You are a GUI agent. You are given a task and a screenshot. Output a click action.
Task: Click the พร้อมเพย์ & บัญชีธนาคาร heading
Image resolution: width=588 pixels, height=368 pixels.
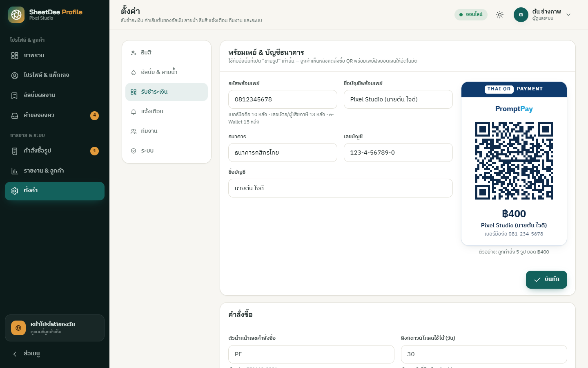266,52
